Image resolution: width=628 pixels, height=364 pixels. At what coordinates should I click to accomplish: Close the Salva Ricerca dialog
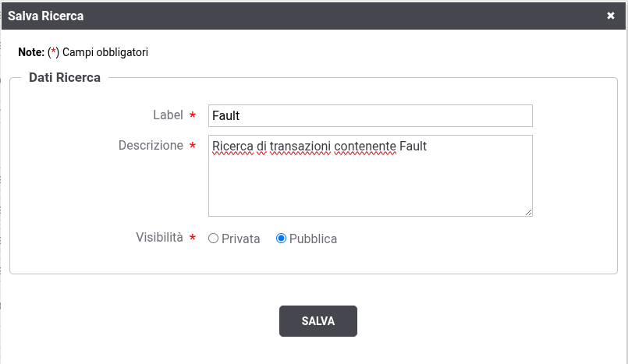pos(610,16)
